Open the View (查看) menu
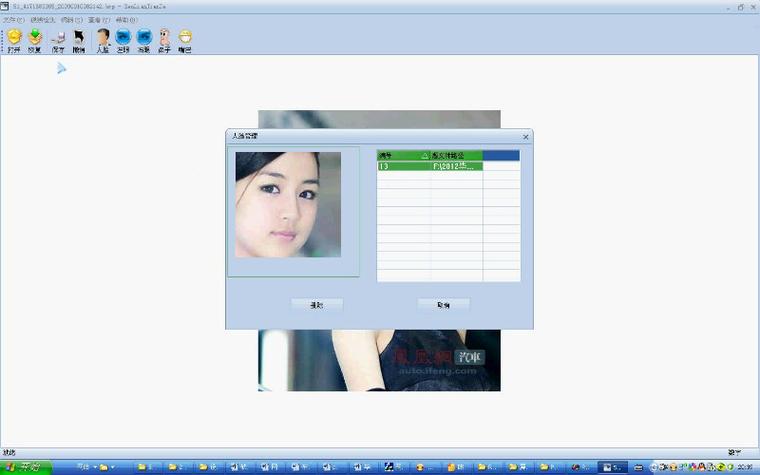Screen dimensions: 760x475 (x=98, y=20)
